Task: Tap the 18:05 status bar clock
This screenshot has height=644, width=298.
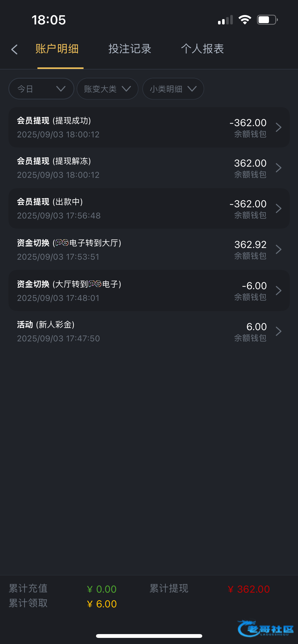Action: click(x=49, y=20)
